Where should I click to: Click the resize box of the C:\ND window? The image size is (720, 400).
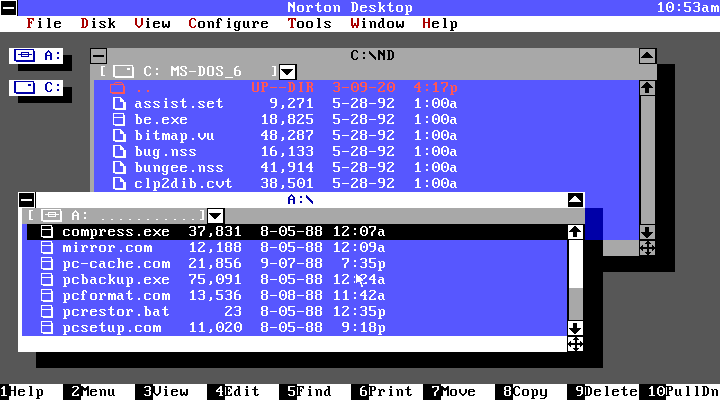click(x=647, y=248)
